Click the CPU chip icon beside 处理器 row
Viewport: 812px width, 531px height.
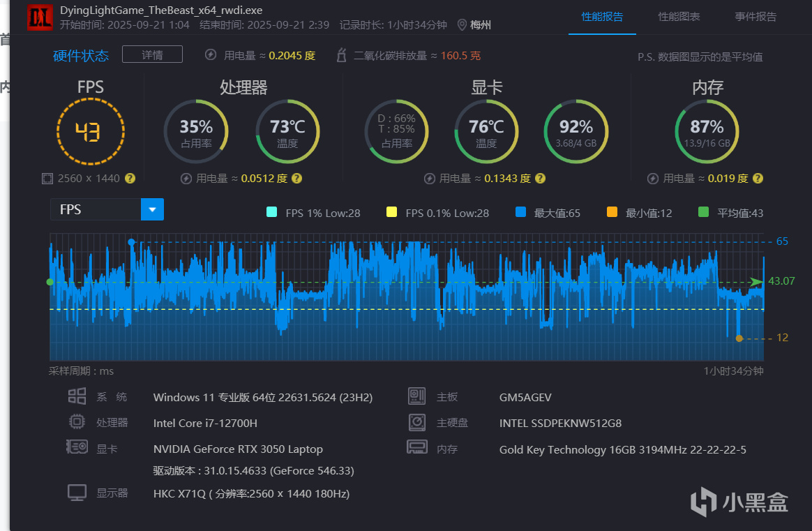(77, 421)
